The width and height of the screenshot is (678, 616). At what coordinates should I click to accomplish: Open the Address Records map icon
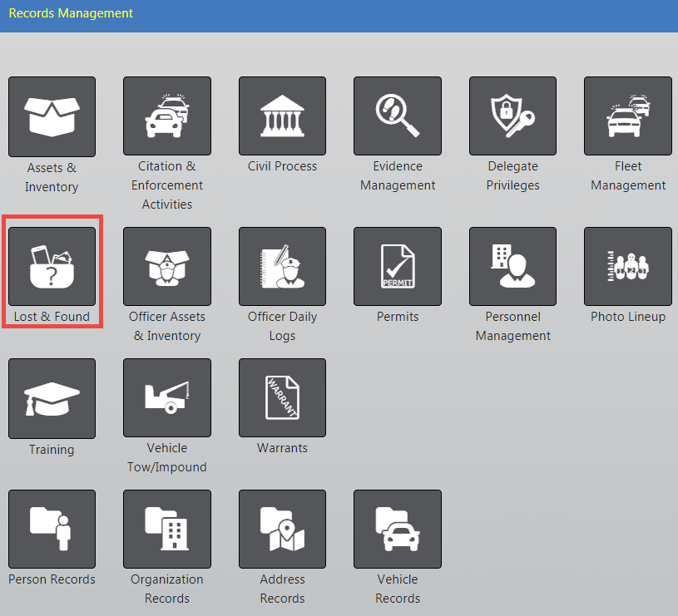tap(282, 529)
